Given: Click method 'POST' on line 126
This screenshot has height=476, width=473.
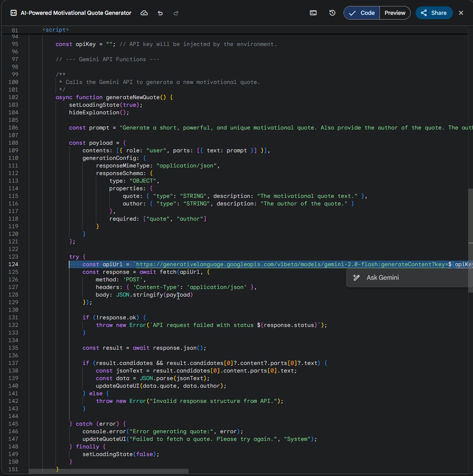Looking at the screenshot, I should (121, 279).
